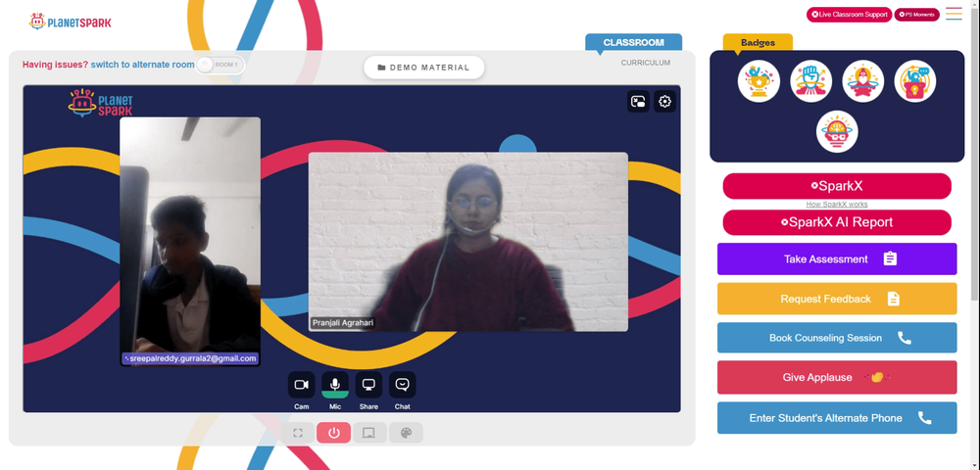Enter fullscreen mode

click(x=298, y=433)
